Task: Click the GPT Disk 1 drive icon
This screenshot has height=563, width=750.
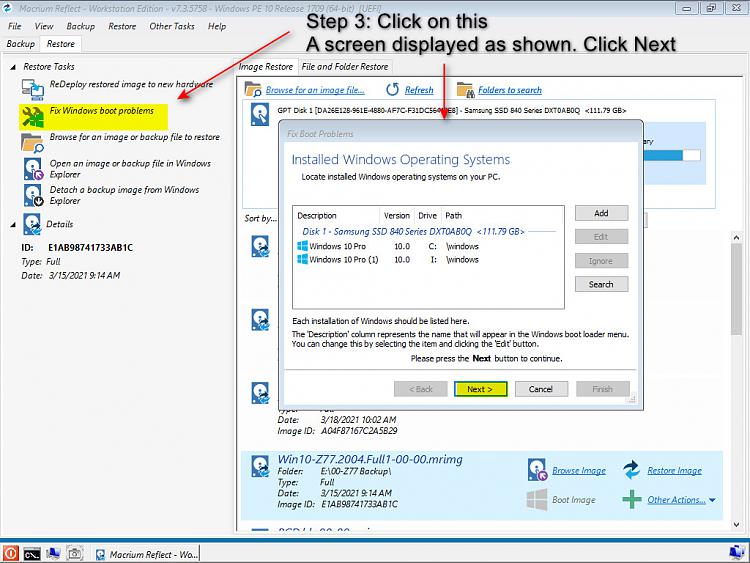Action: (260, 115)
